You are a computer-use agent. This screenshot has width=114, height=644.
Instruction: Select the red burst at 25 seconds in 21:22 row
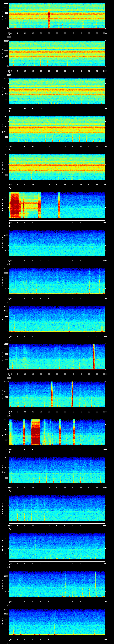[x=49, y=16]
